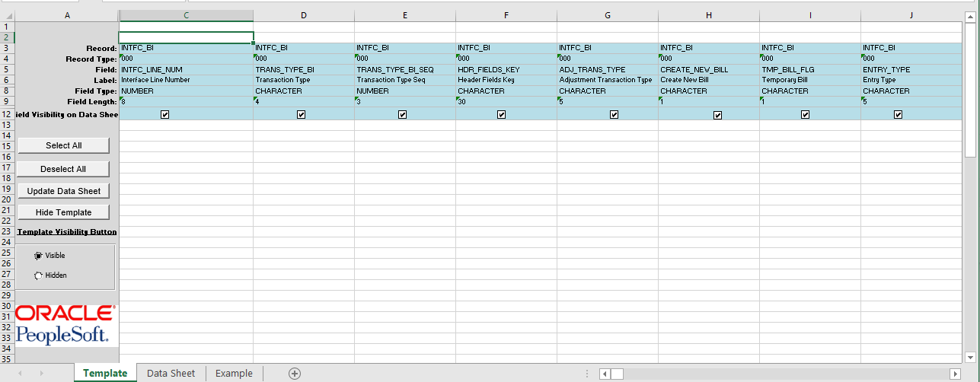Toggle visibility checkbox for CREATE_NEW_BILL column
980x382 pixels.
pyautogui.click(x=718, y=115)
